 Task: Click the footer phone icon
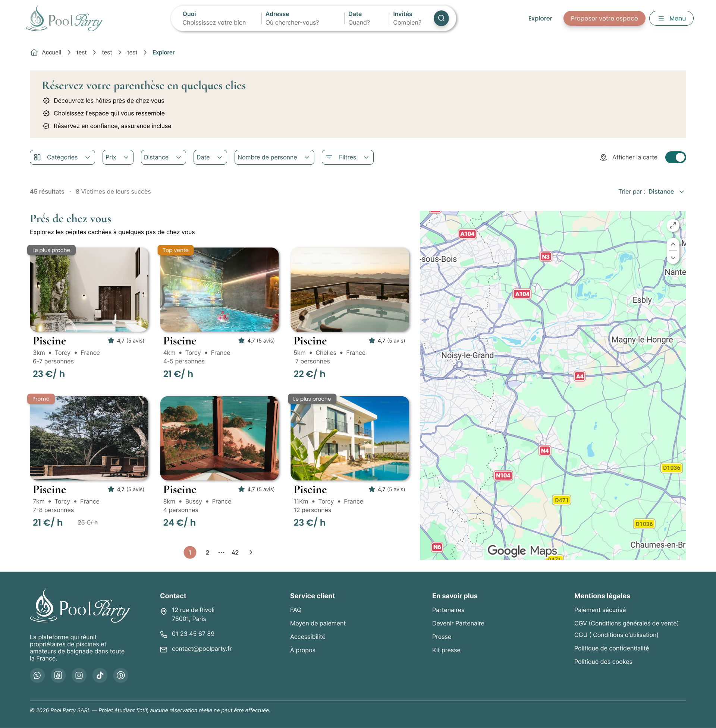[164, 634]
